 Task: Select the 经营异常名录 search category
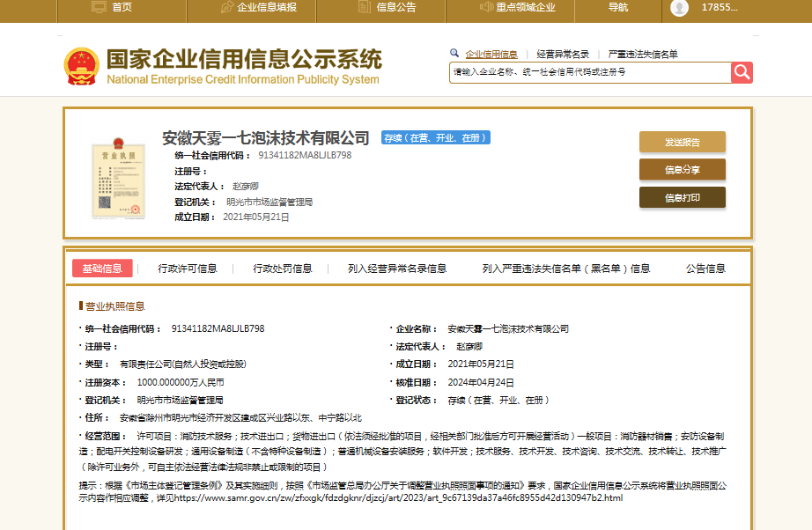pos(563,54)
